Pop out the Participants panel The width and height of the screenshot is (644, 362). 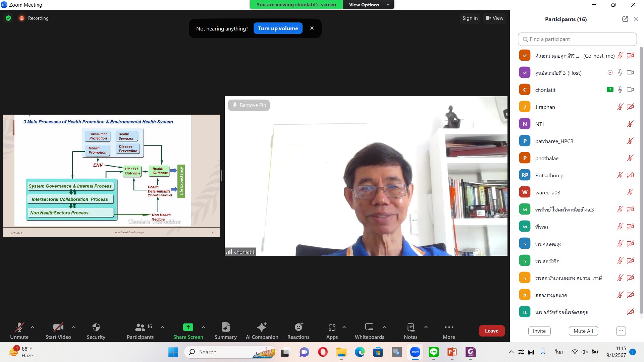(625, 19)
